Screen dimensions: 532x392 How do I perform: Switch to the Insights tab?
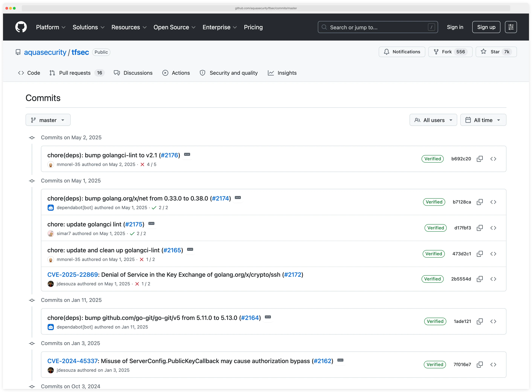point(282,73)
